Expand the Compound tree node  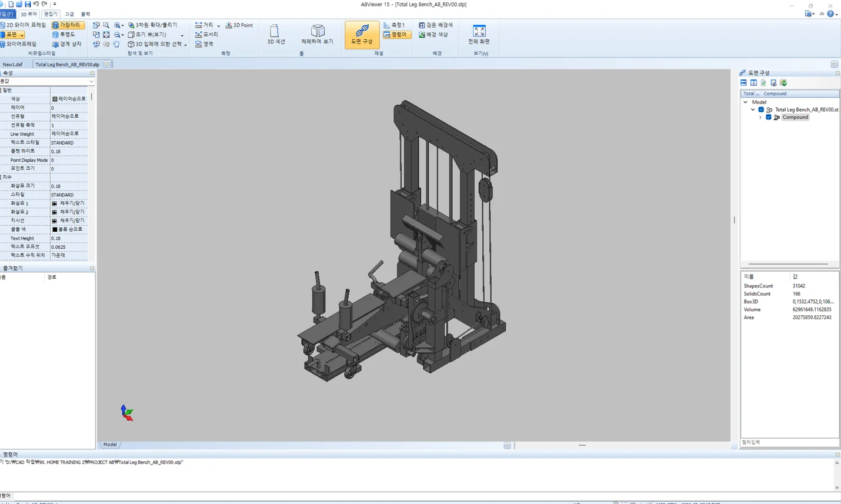tap(760, 117)
